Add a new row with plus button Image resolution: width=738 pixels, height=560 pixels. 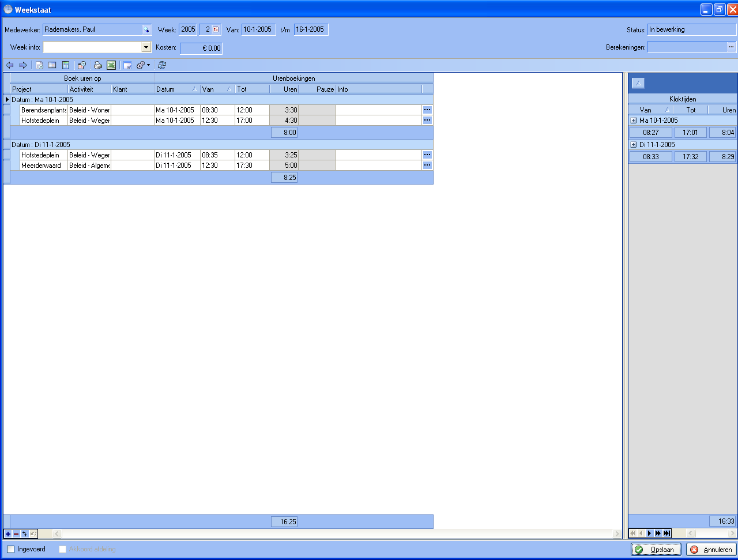(7, 533)
